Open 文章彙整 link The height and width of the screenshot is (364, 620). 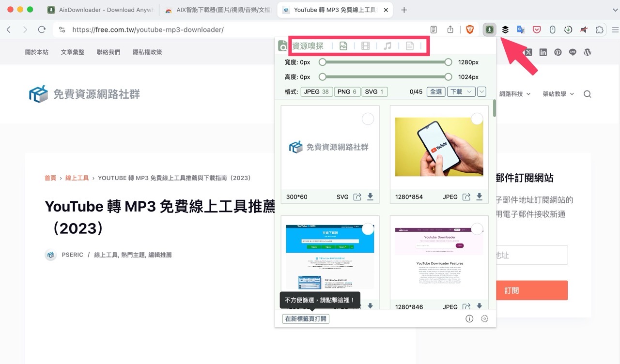click(73, 52)
